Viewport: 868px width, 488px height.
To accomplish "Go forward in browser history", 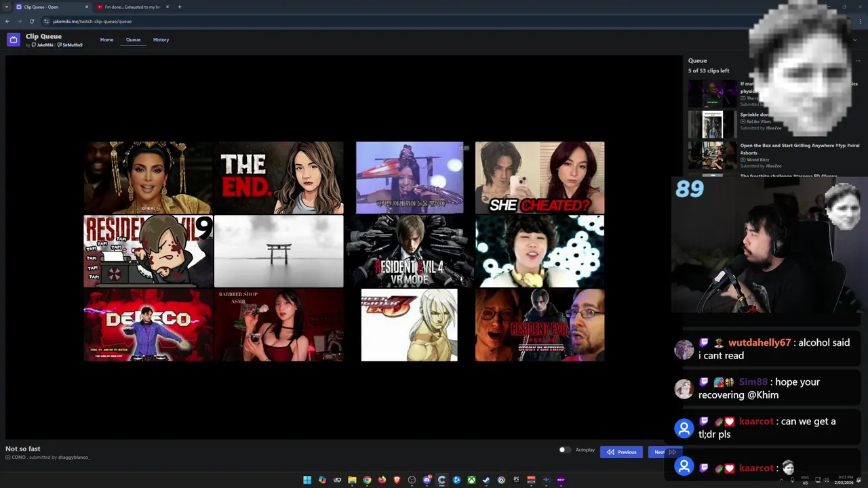I will 19,21.
